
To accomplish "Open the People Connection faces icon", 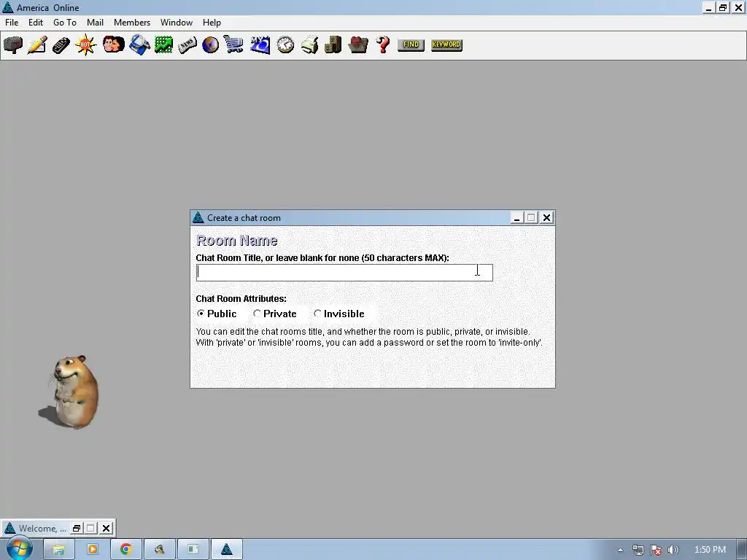I will click(x=113, y=45).
